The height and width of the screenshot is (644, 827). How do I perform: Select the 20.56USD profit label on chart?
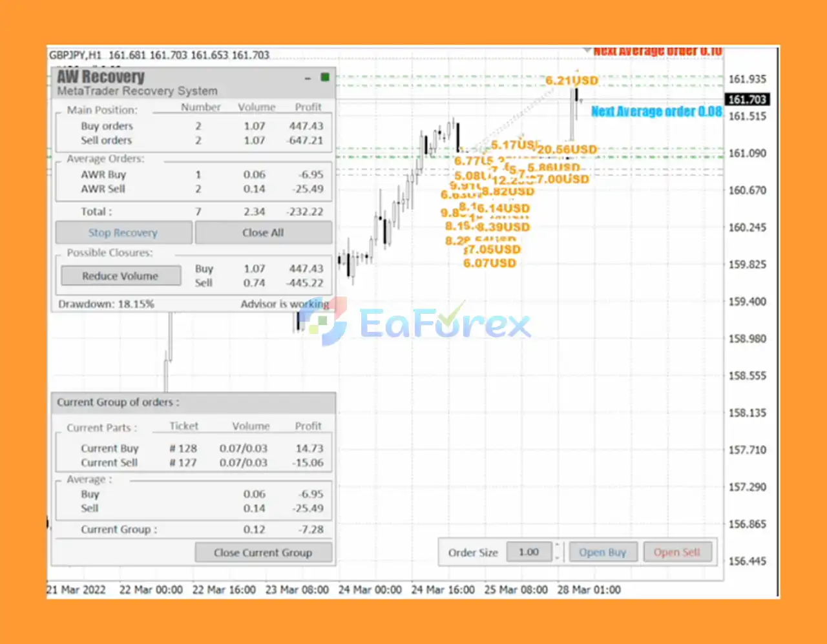pyautogui.click(x=567, y=149)
